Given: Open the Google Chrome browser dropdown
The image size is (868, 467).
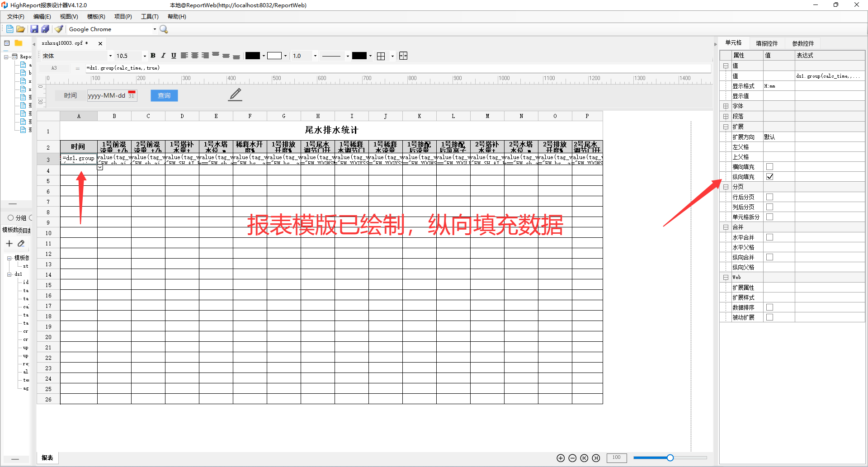Looking at the screenshot, I should [x=155, y=29].
